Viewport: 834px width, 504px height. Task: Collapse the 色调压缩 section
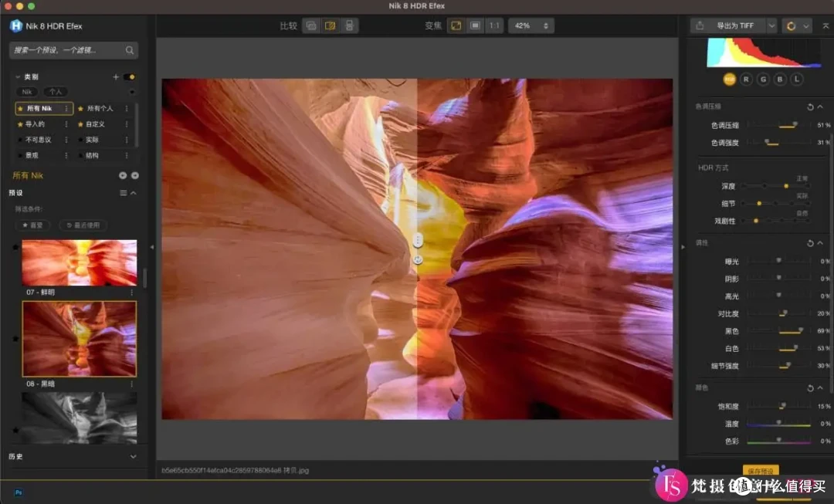tap(820, 107)
